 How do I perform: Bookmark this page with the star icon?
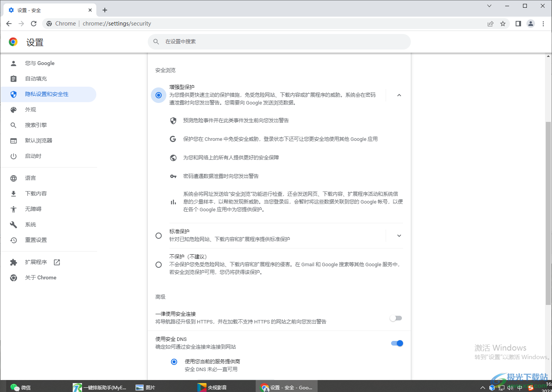click(x=503, y=24)
